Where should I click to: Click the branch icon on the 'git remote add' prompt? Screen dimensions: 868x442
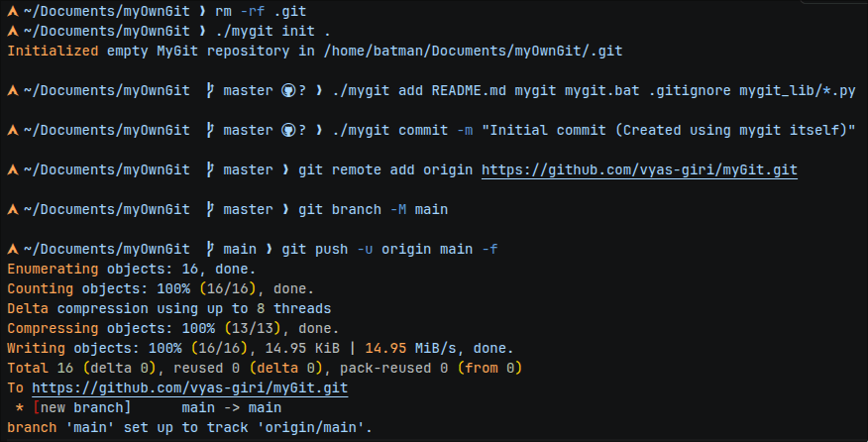click(x=210, y=169)
